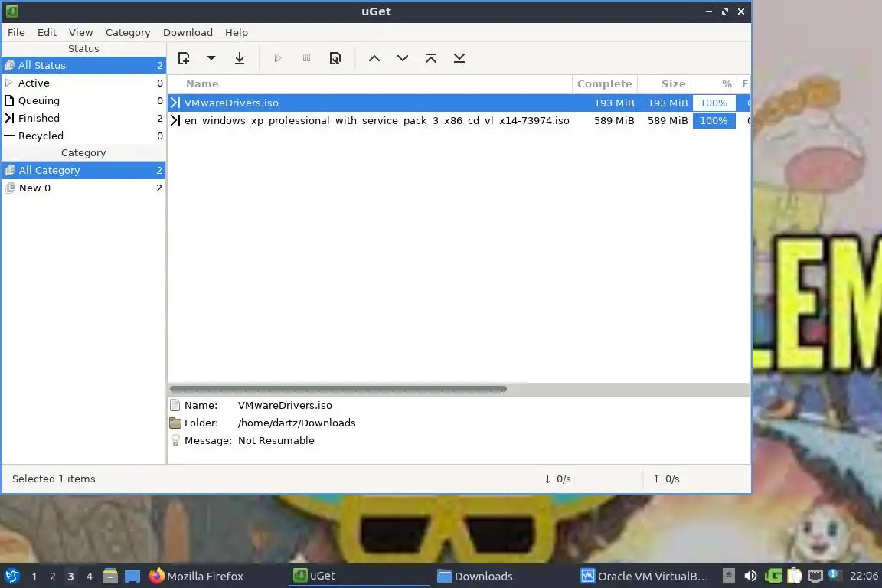
Task: Select the Finished status filter
Action: (83, 118)
